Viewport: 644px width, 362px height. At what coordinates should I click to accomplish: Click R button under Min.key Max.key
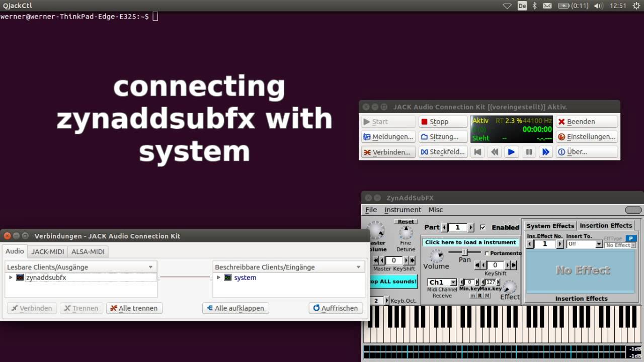click(x=480, y=296)
